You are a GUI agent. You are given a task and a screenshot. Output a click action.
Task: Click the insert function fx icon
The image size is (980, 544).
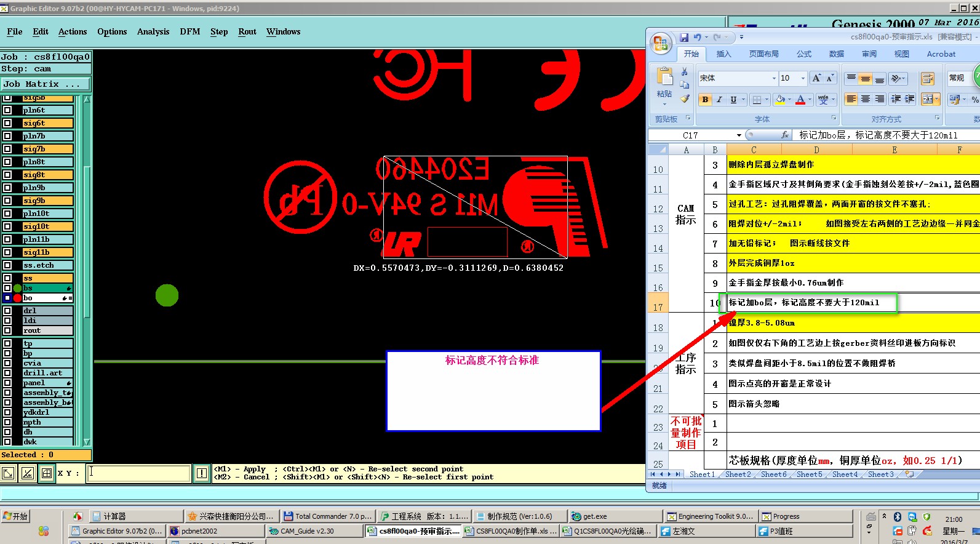[785, 135]
